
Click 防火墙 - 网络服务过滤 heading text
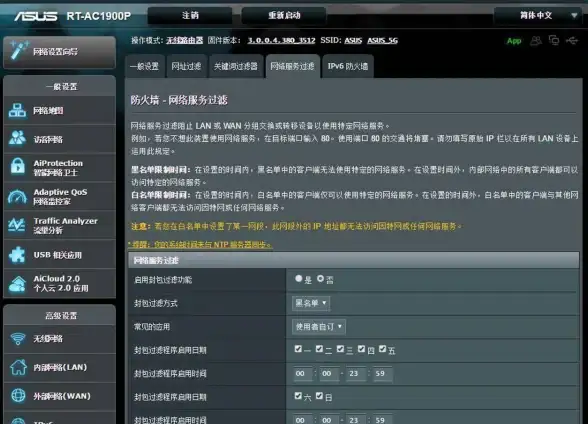[x=179, y=100]
